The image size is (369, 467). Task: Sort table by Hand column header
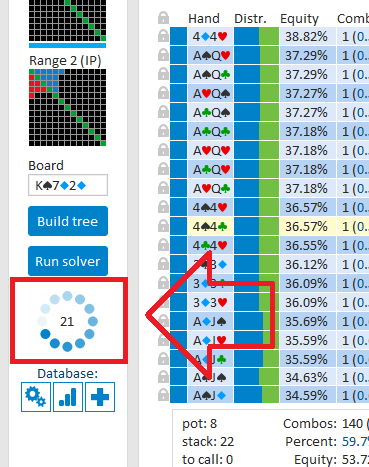pos(204,18)
